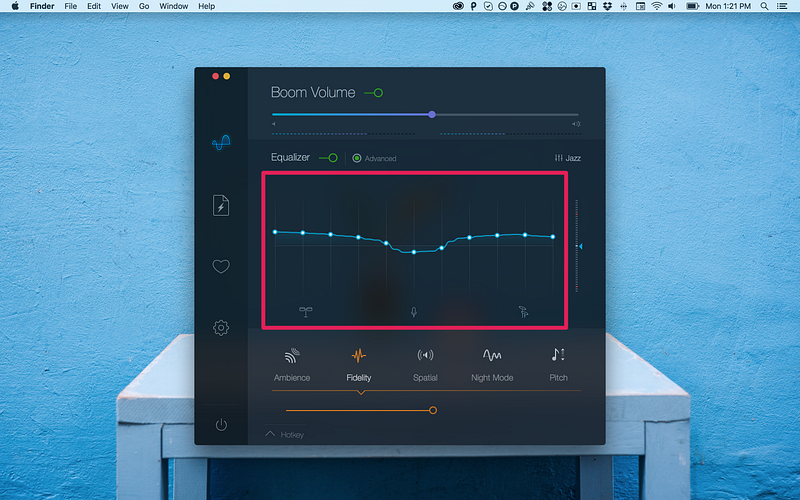Click the Night Mode label
The width and height of the screenshot is (800, 500).
point(492,378)
